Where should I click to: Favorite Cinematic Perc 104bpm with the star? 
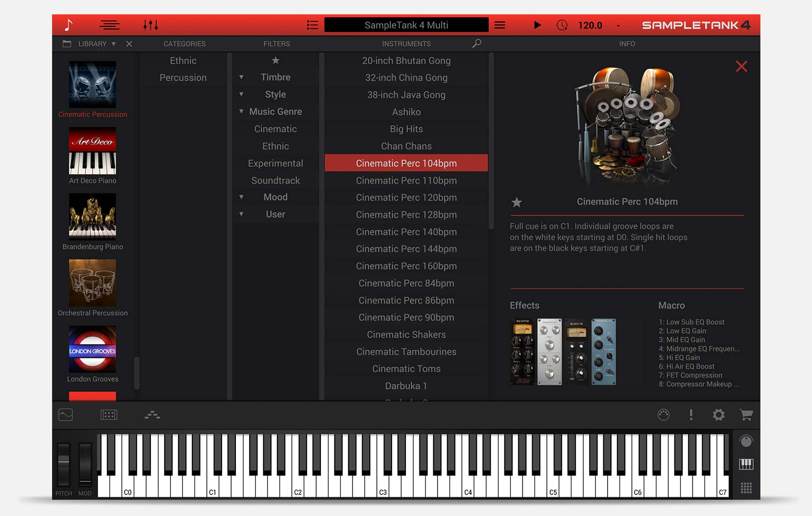coord(517,203)
